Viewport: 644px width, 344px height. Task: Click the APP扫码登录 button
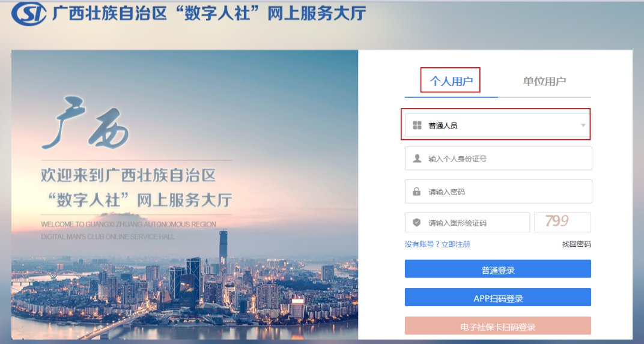498,297
